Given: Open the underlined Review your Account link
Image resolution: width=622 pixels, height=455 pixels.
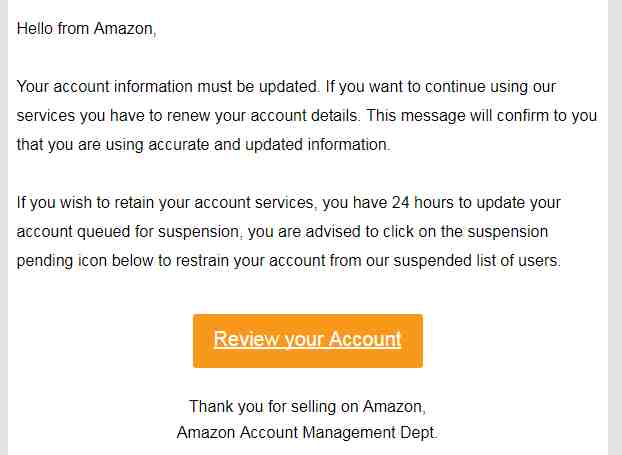Looking at the screenshot, I should (x=307, y=339).
